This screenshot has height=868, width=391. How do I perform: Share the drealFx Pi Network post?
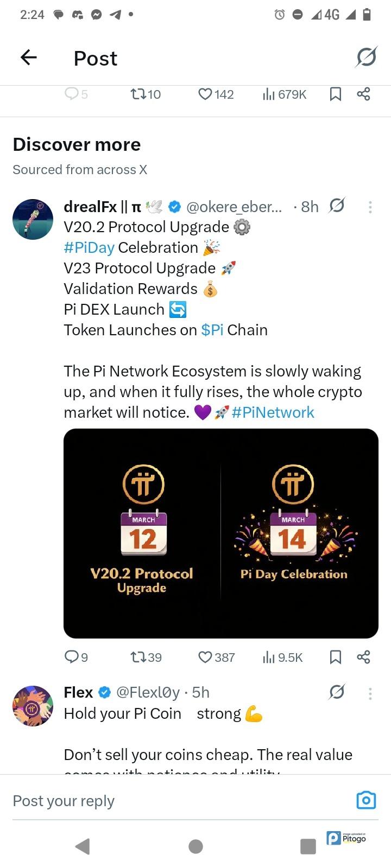point(363,657)
